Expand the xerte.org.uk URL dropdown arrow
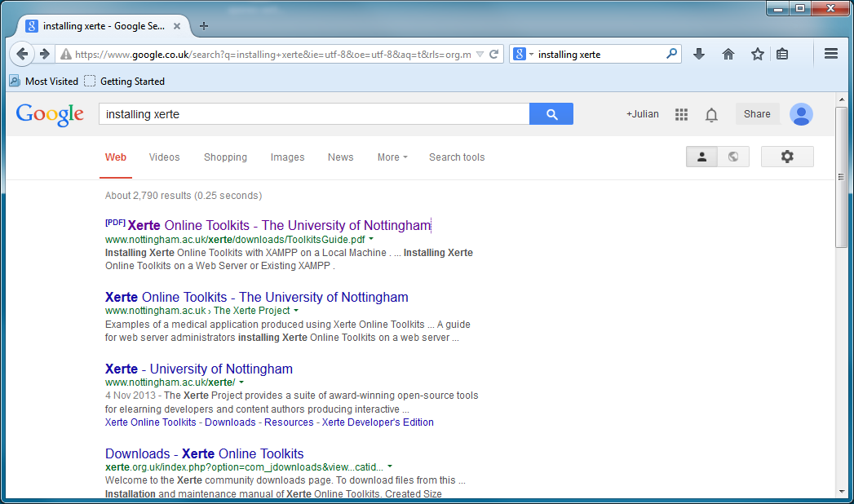Image resolution: width=854 pixels, height=504 pixels. pyautogui.click(x=390, y=466)
